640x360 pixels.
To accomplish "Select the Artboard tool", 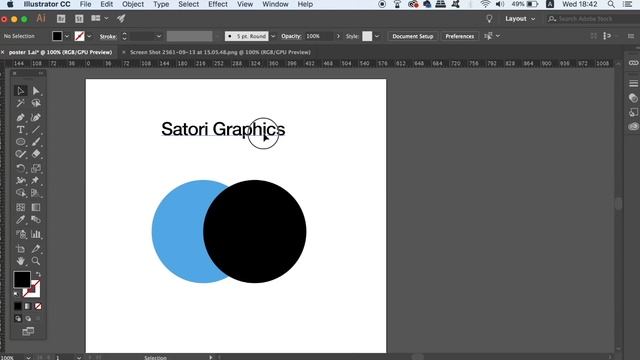I will [x=20, y=249].
